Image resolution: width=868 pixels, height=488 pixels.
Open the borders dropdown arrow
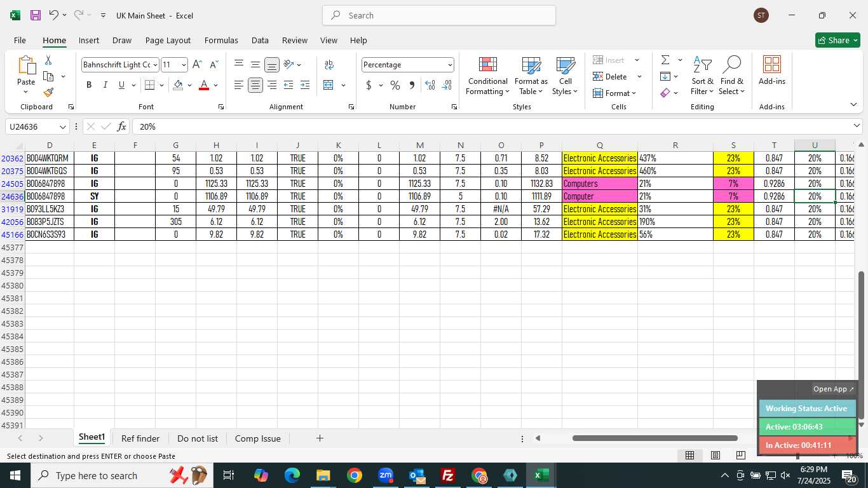(161, 85)
